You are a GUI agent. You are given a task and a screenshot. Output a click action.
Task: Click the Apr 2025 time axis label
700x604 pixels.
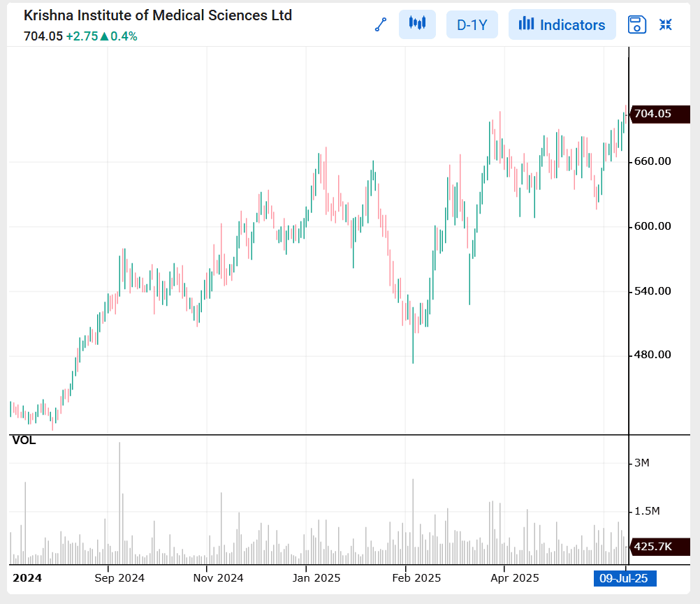[515, 578]
